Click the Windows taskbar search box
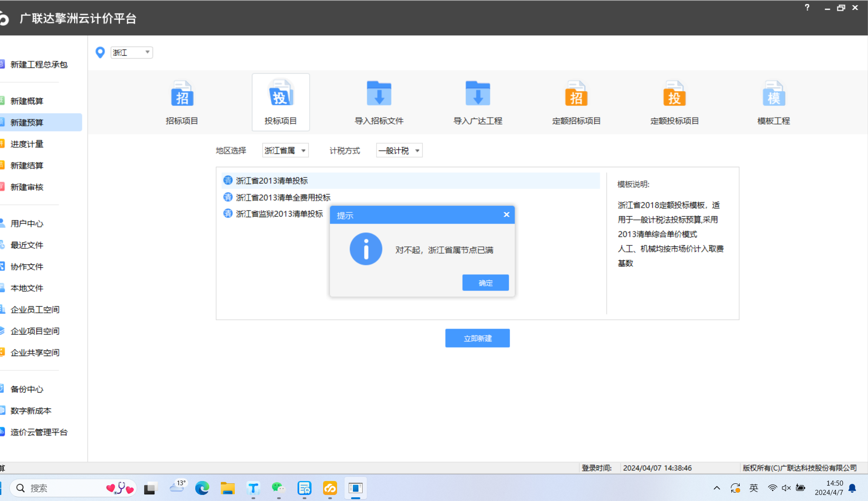 (73, 488)
